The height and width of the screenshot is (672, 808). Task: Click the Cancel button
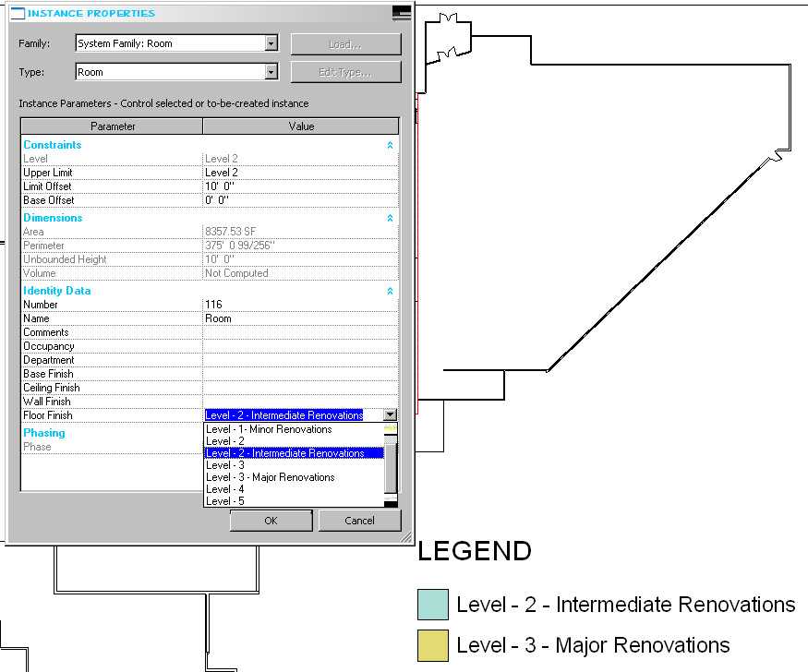coord(360,521)
